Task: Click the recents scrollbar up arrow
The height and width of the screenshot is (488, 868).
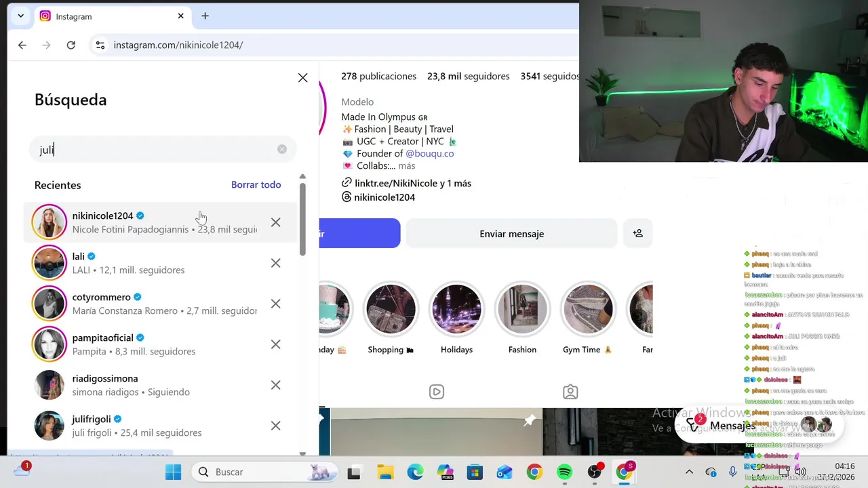Action: (302, 176)
